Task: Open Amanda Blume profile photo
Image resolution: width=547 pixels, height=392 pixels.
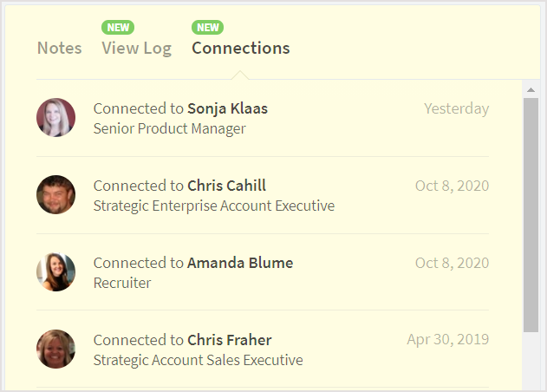Action: [55, 271]
